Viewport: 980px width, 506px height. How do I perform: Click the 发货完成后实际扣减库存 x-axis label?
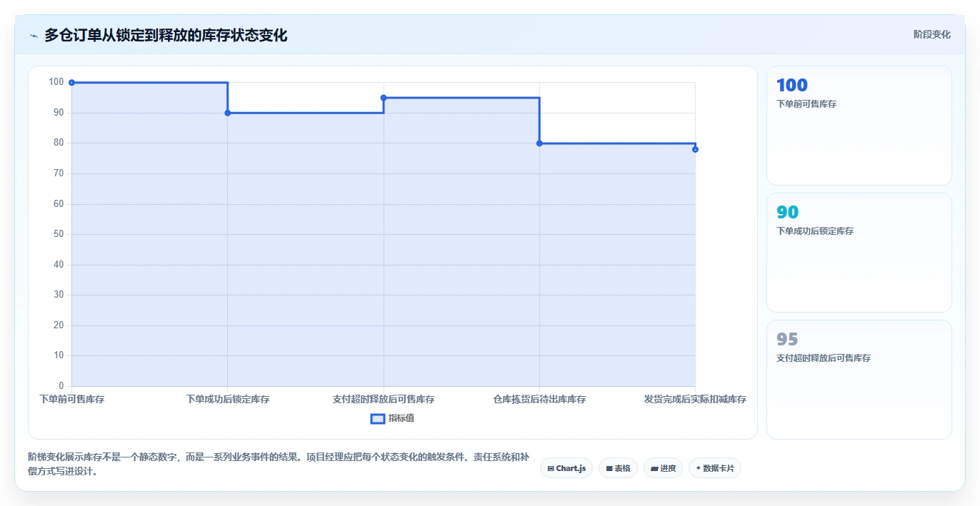tap(695, 400)
